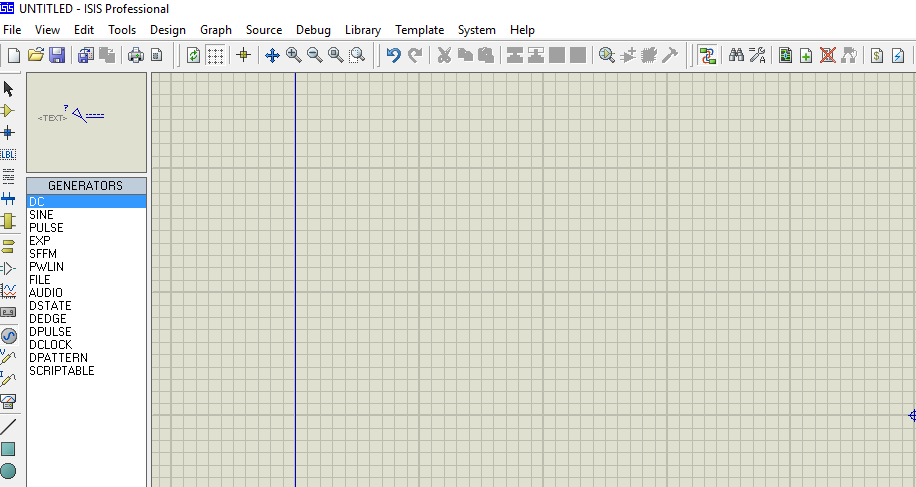The image size is (916, 487).
Task: Open the Debug menu
Action: [x=313, y=30]
